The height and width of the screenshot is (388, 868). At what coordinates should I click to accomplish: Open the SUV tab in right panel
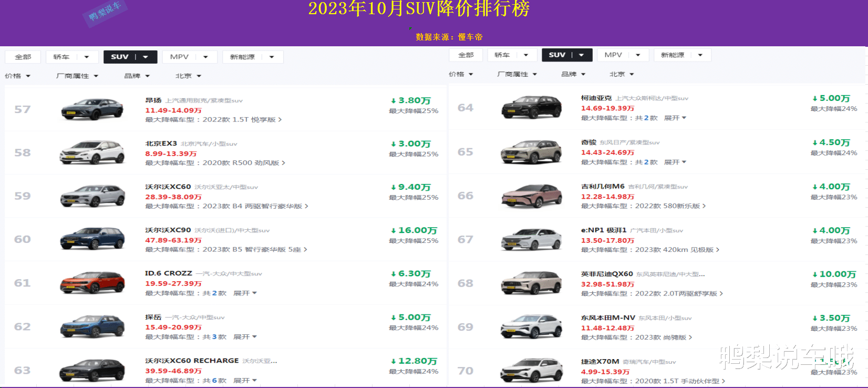pyautogui.click(x=567, y=55)
